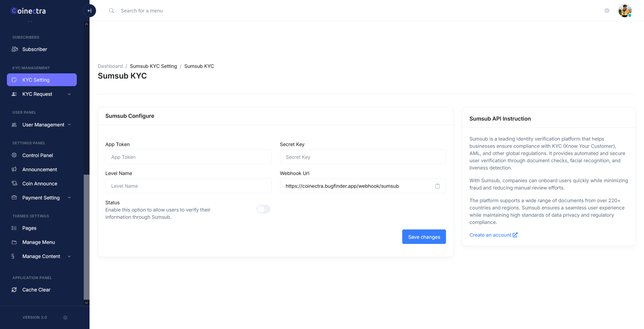The image size is (644, 329).
Task: Click the Payment Setting card icon
Action: coord(14,198)
